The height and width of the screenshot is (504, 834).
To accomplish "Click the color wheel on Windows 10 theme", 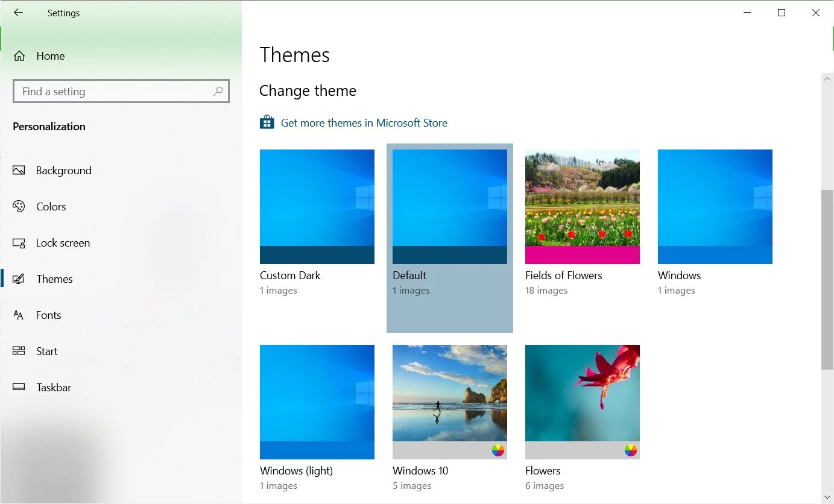I will coord(498,450).
